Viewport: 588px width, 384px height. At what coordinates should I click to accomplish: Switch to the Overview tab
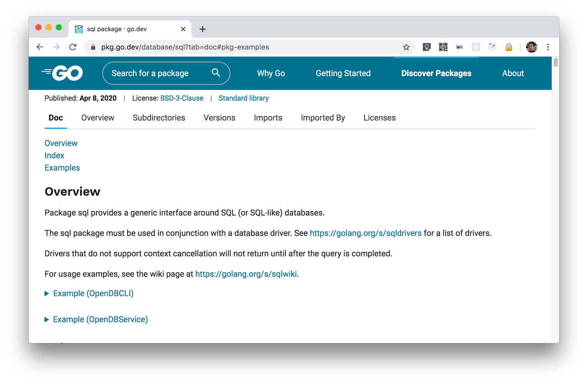pos(98,118)
